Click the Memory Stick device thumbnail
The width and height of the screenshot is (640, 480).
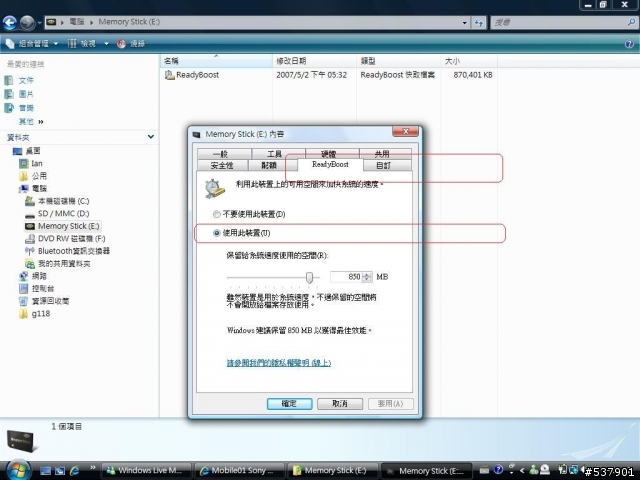tap(20, 441)
